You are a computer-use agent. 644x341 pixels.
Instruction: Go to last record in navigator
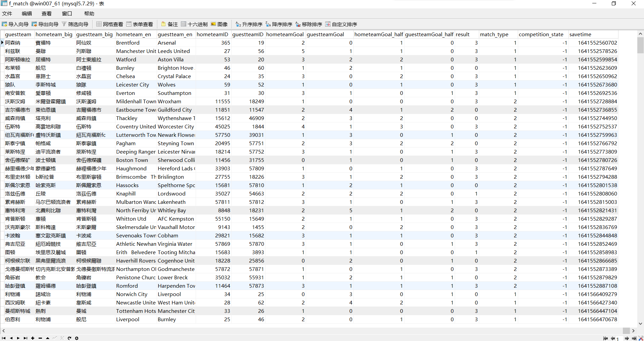(x=26, y=338)
